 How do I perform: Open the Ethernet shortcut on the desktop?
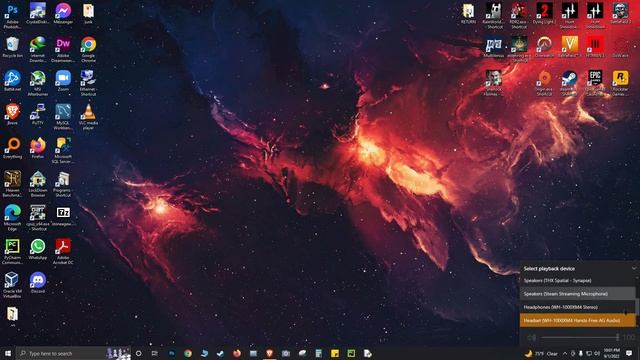(x=88, y=83)
